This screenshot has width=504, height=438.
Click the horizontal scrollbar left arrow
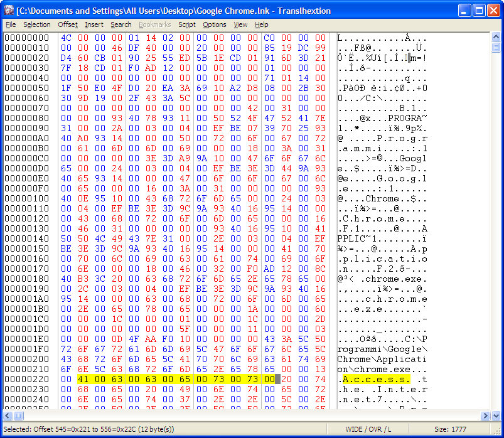[8, 415]
